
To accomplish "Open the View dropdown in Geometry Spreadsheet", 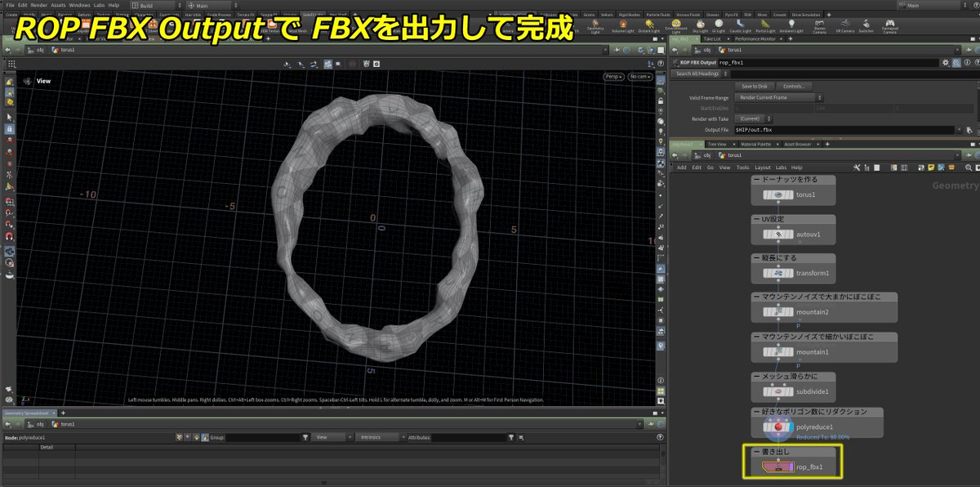I will (332, 437).
